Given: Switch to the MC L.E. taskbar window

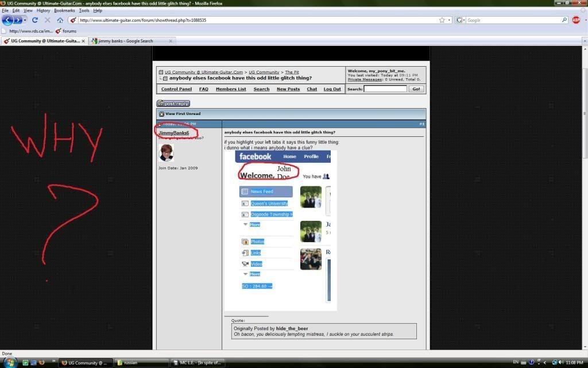Looking at the screenshot, I should click(x=198, y=363).
